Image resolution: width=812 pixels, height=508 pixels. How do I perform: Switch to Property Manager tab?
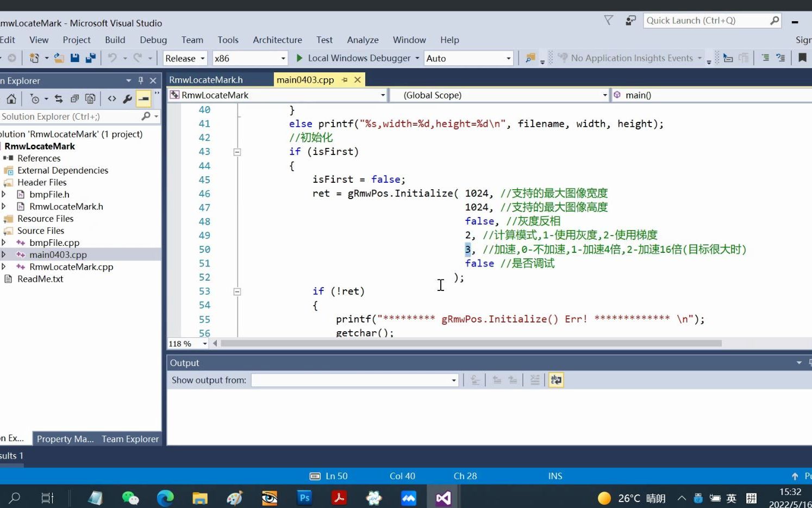pyautogui.click(x=65, y=439)
